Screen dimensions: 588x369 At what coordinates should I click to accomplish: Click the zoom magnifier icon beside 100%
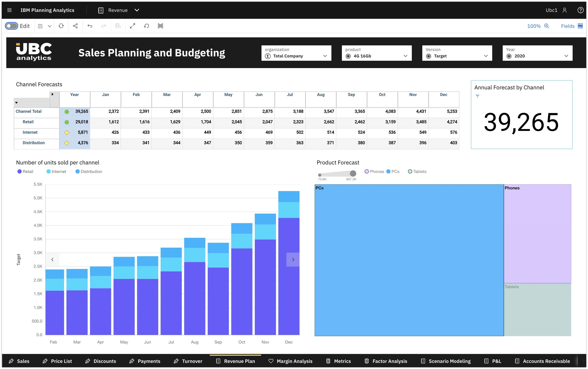coord(547,26)
